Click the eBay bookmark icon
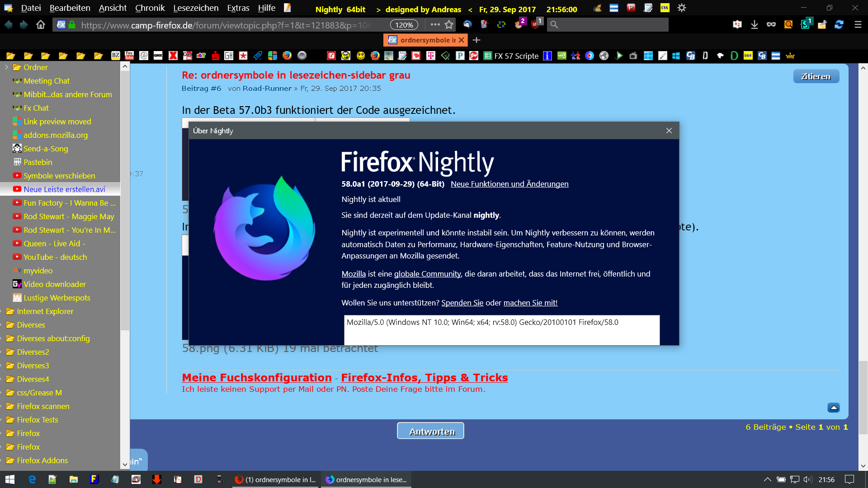Viewport: 868px width, 488px height. click(201, 56)
